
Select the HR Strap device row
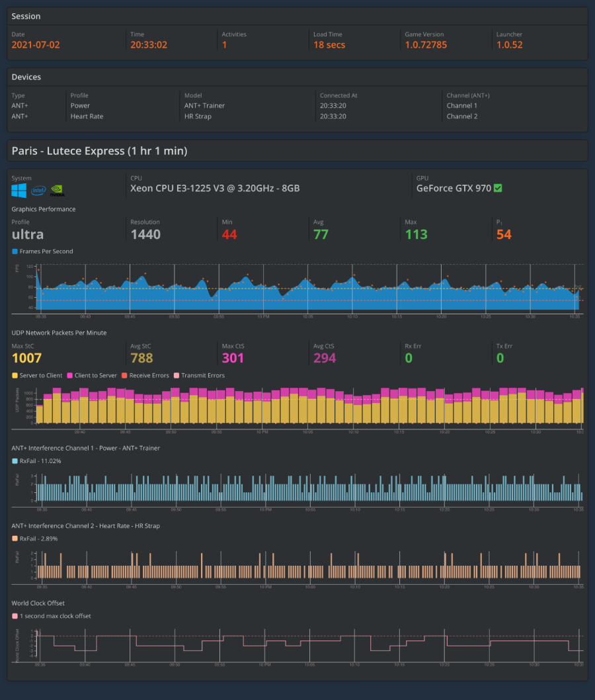click(x=198, y=116)
